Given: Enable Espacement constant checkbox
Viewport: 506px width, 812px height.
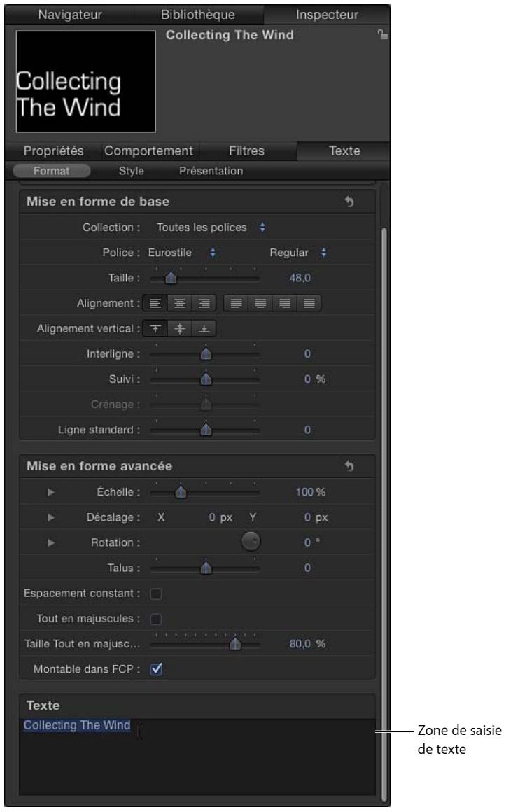Looking at the screenshot, I should point(156,594).
